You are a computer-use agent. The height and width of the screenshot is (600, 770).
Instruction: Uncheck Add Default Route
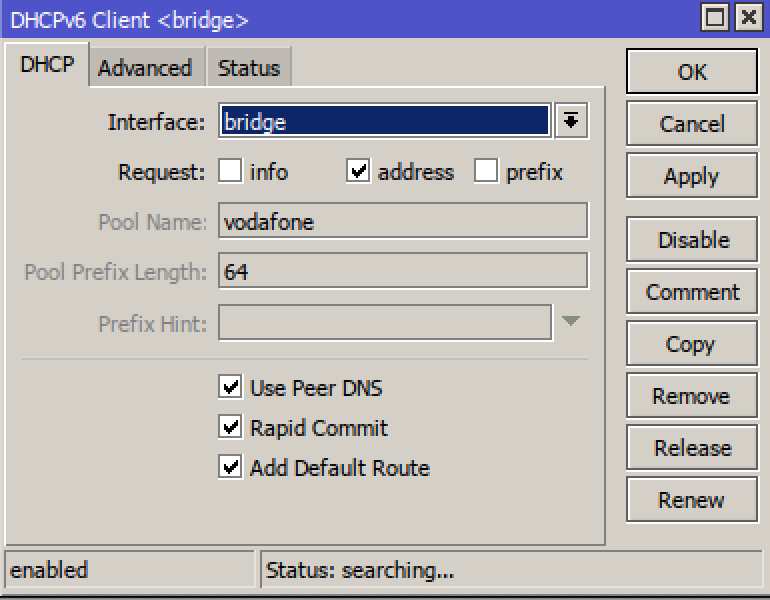point(231,468)
